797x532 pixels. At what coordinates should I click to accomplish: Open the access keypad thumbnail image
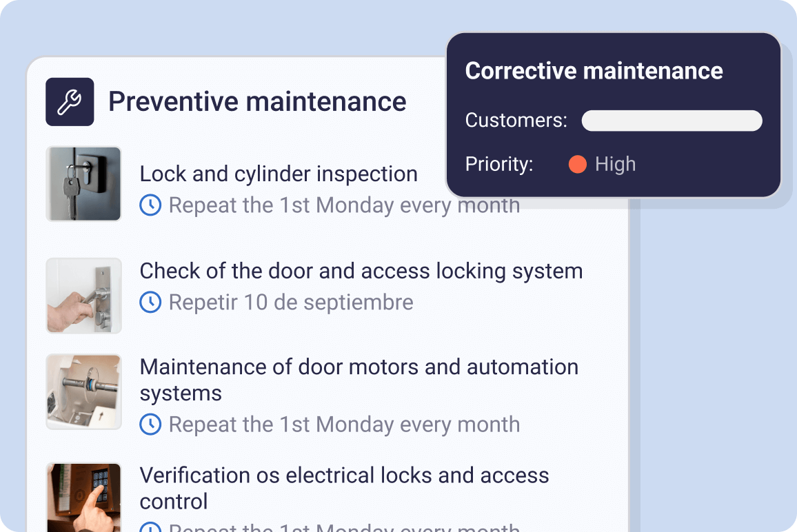click(x=83, y=496)
